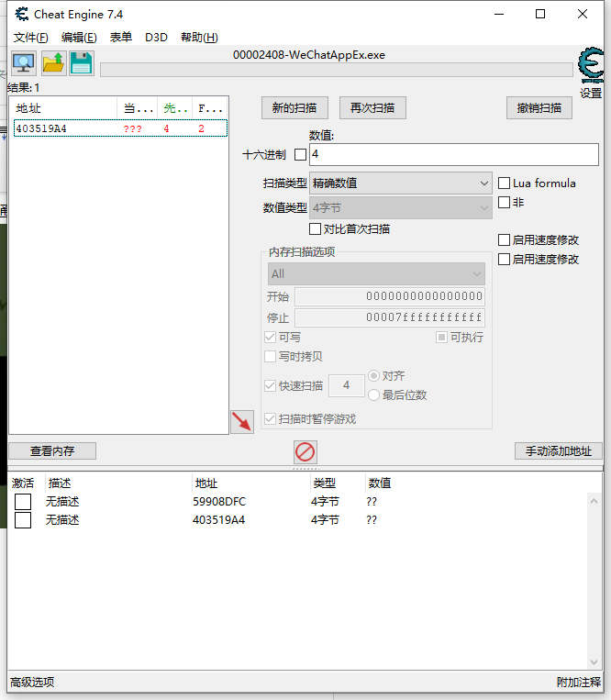
Task: Open the process list monitor icon
Action: point(24,63)
